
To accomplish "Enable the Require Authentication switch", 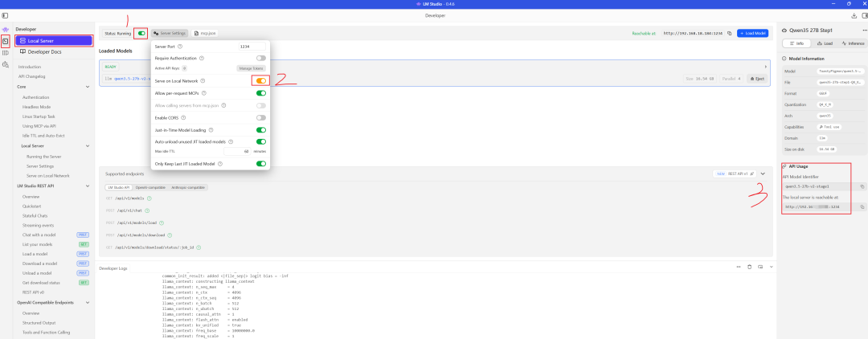I will pyautogui.click(x=261, y=58).
